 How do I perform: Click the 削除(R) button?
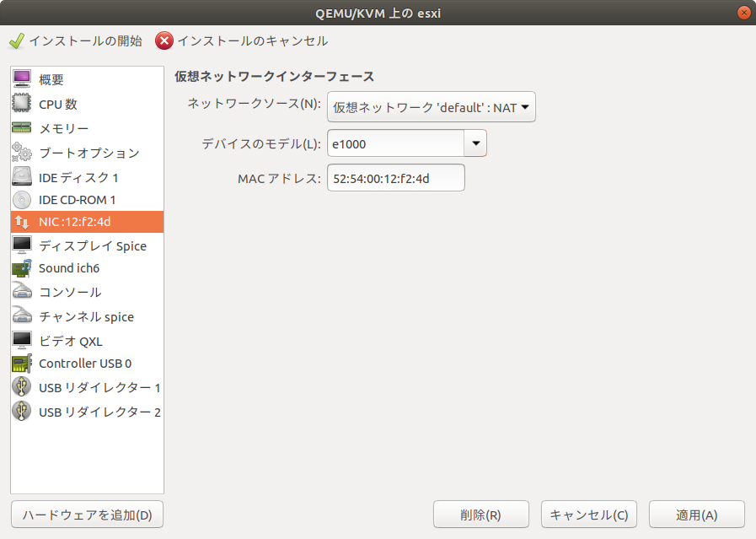(x=480, y=515)
